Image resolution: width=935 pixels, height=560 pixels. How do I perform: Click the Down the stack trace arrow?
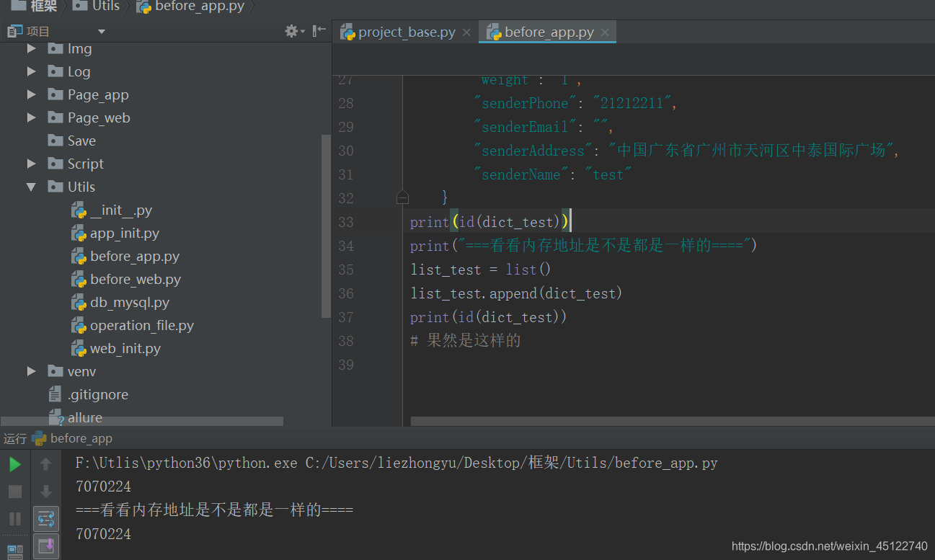[46, 492]
